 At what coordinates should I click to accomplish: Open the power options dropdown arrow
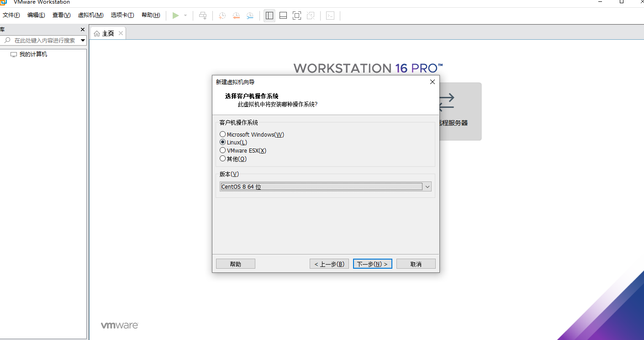[185, 16]
